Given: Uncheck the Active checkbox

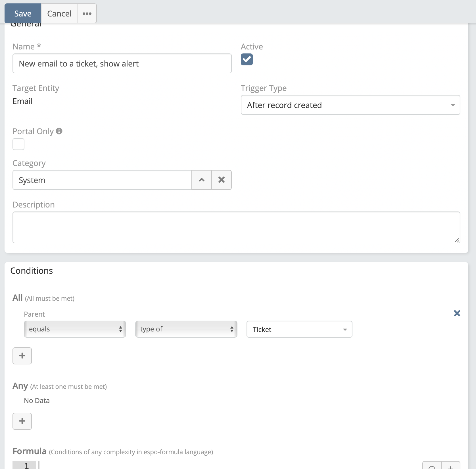Looking at the screenshot, I should click(x=247, y=59).
